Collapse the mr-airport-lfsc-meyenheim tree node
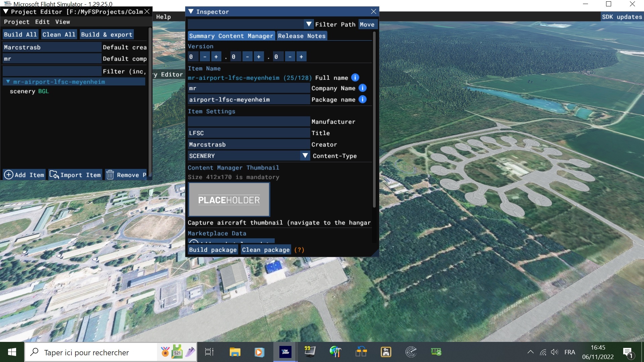The width and height of the screenshot is (644, 362). coord(8,82)
